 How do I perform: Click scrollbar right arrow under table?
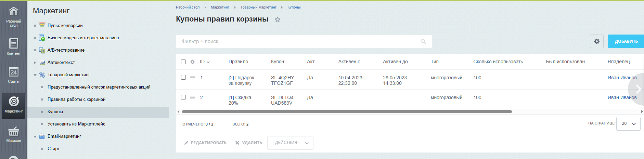point(642,111)
